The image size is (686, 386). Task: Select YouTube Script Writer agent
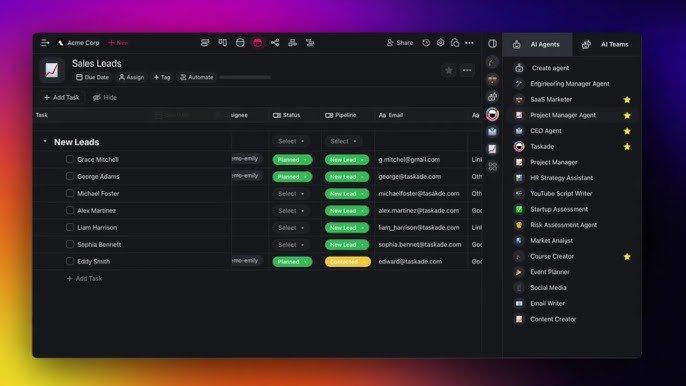[561, 194]
